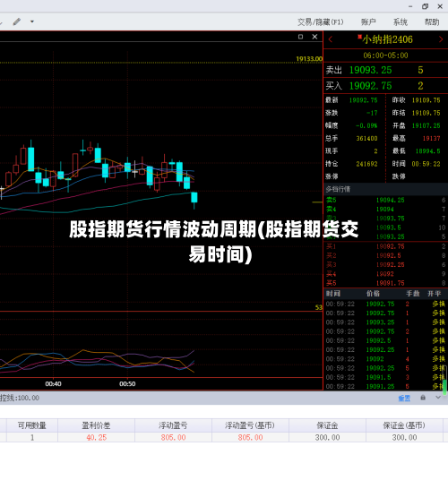Click the 总手 value 361400
The width and height of the screenshot is (448, 489).
point(366,138)
